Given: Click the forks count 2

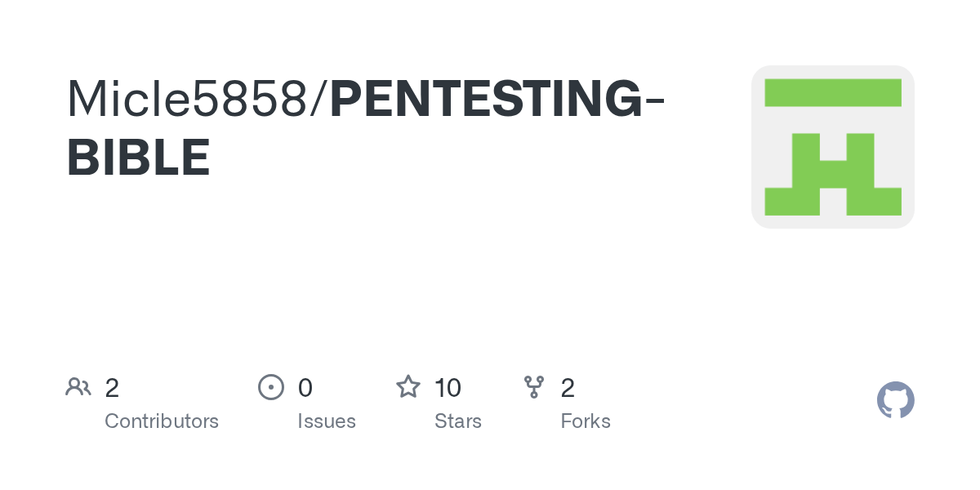Looking at the screenshot, I should [x=568, y=388].
